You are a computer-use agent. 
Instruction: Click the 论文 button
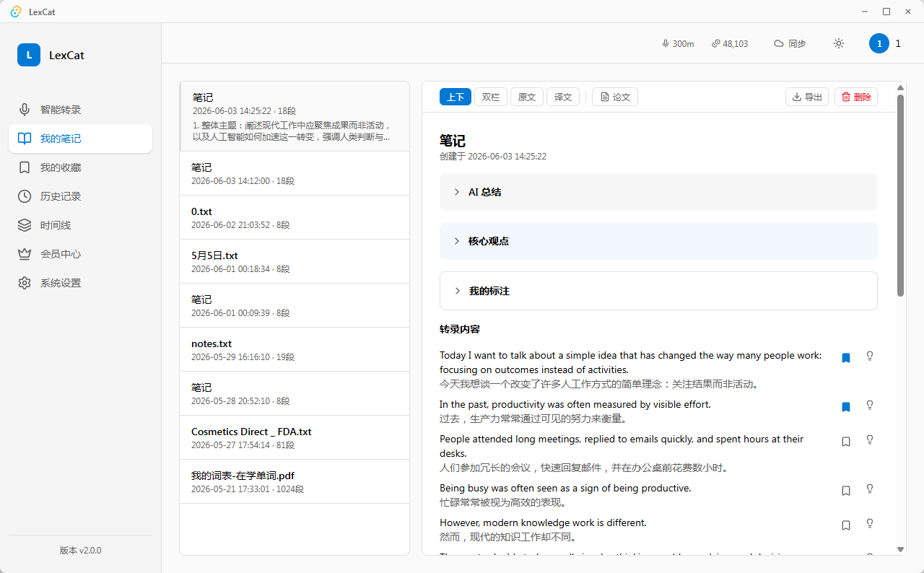coord(615,97)
